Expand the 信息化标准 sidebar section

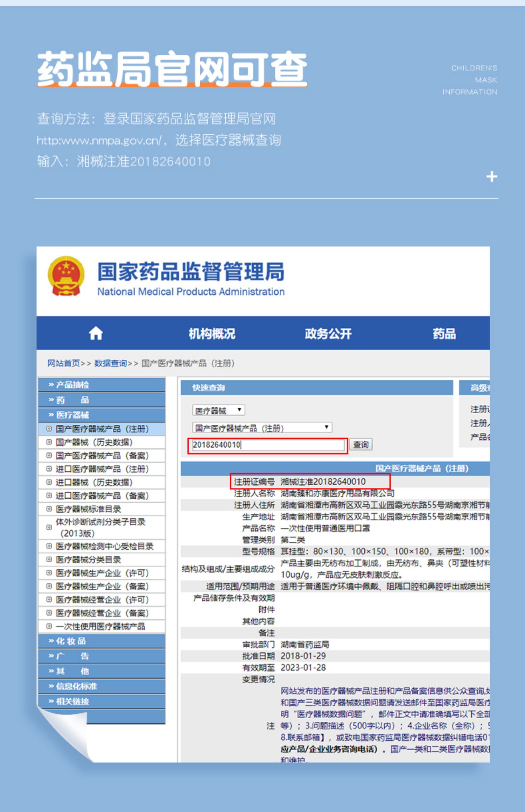[x=101, y=686]
